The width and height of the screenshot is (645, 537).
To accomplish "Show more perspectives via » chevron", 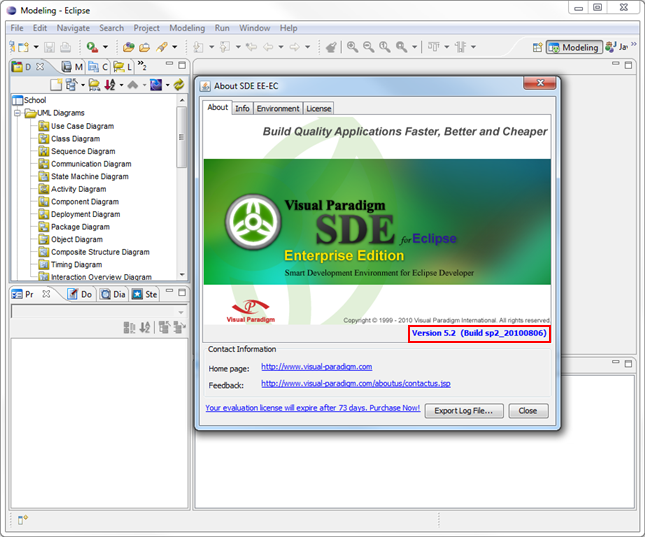I will click(633, 44).
